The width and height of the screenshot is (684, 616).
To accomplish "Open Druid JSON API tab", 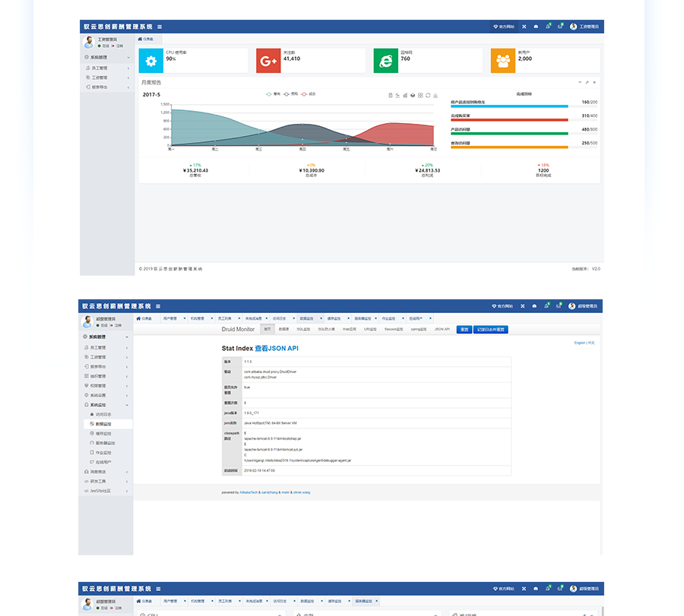I will [442, 330].
